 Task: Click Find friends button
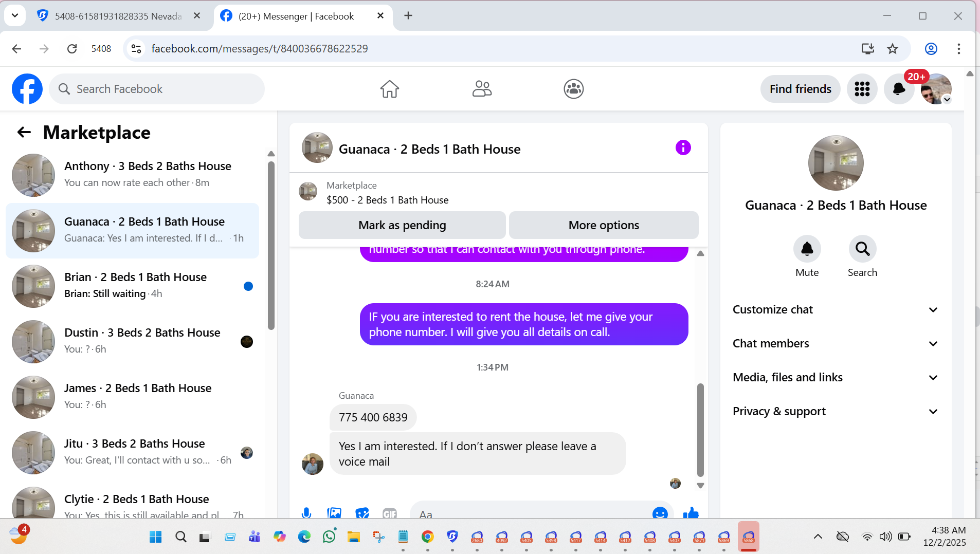point(800,89)
